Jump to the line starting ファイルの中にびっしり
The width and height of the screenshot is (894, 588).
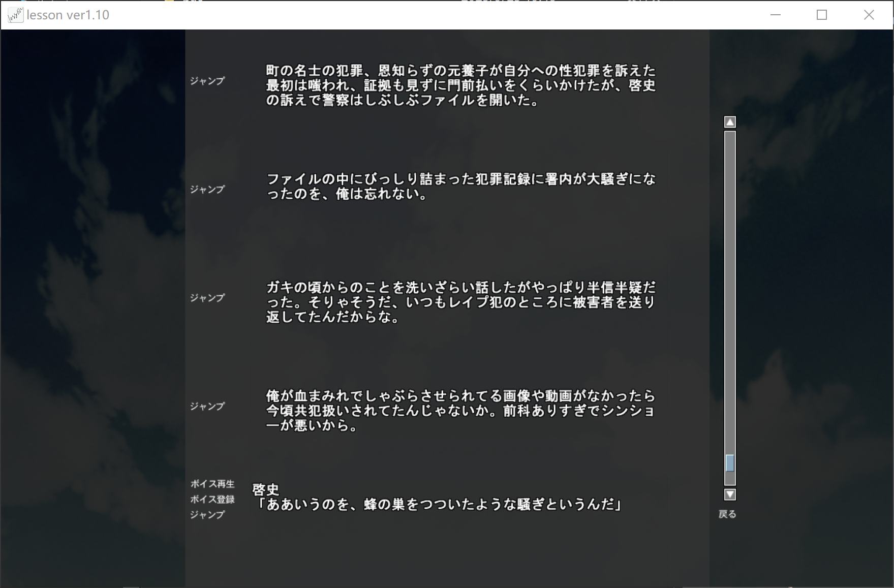pos(207,190)
